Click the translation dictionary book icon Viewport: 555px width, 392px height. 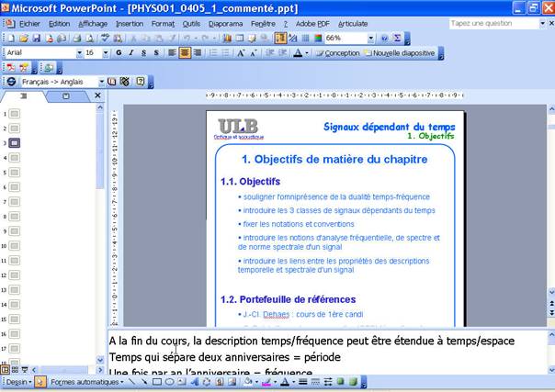coord(111,82)
